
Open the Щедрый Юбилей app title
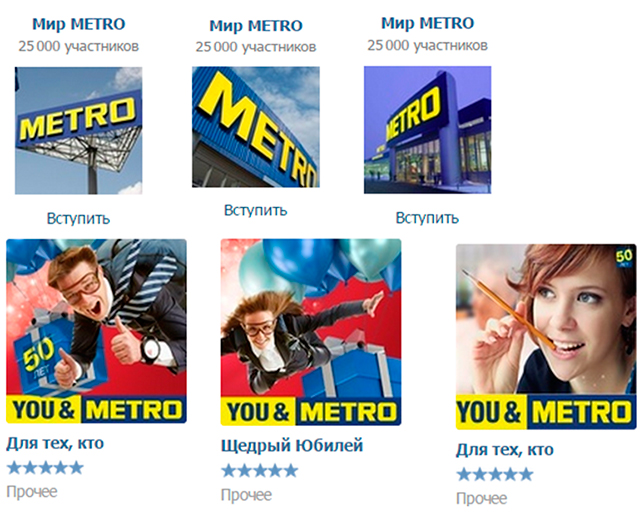click(292, 446)
